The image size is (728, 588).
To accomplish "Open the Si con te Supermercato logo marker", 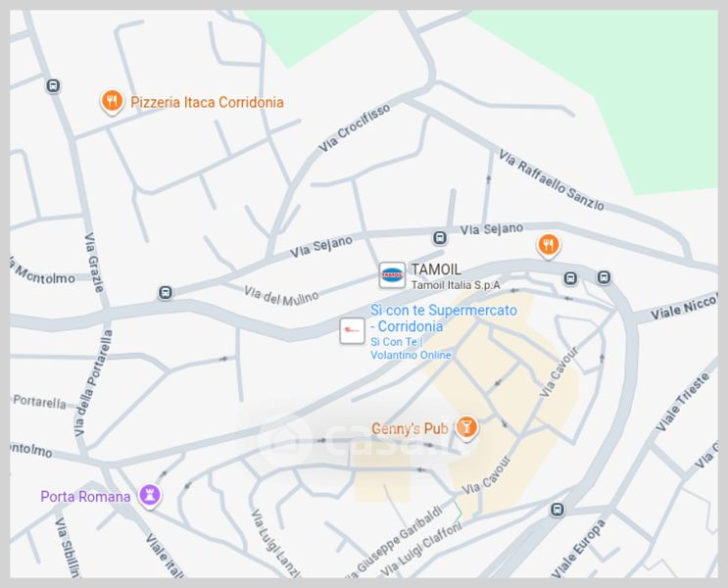I will click(x=352, y=330).
